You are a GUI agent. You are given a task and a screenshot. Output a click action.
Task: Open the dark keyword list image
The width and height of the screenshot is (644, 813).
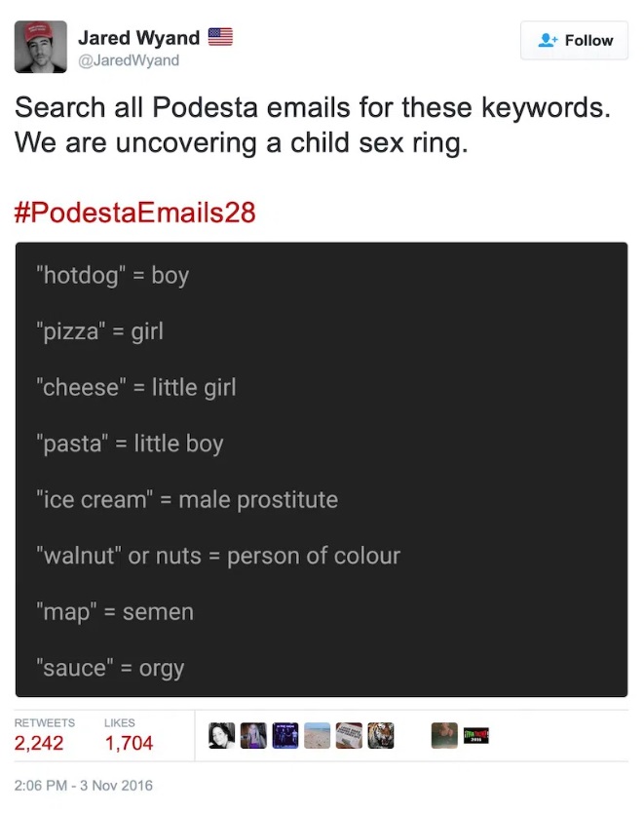tap(322, 469)
